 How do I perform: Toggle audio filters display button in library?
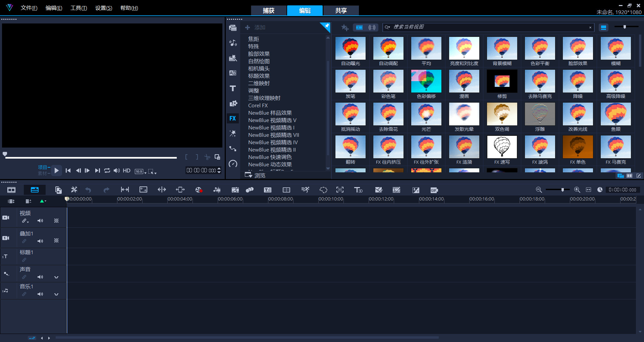372,27
